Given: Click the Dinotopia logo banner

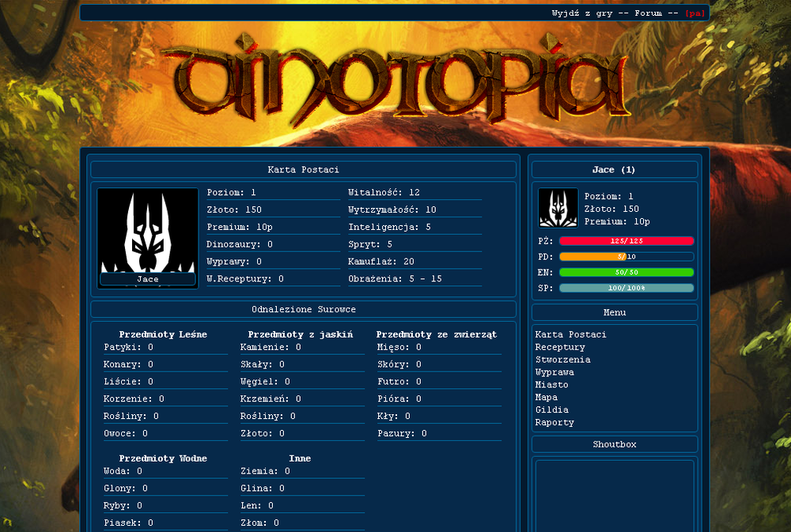Looking at the screenshot, I should [x=395, y=80].
